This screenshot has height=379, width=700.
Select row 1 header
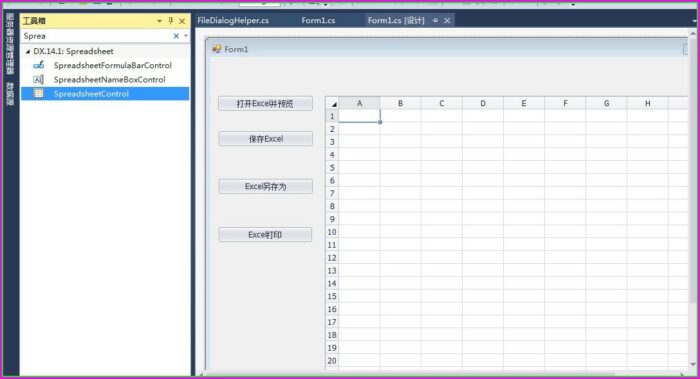(x=332, y=117)
